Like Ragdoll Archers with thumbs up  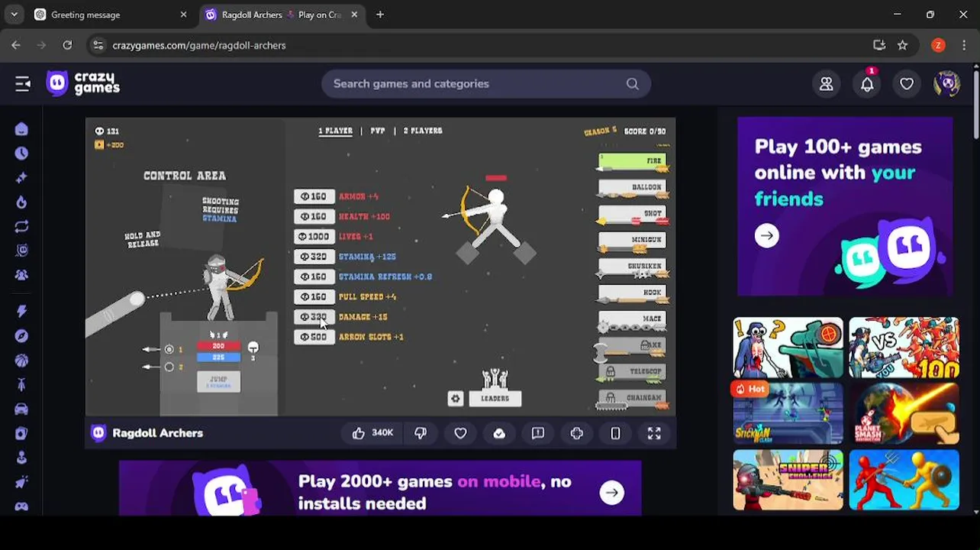pos(372,433)
